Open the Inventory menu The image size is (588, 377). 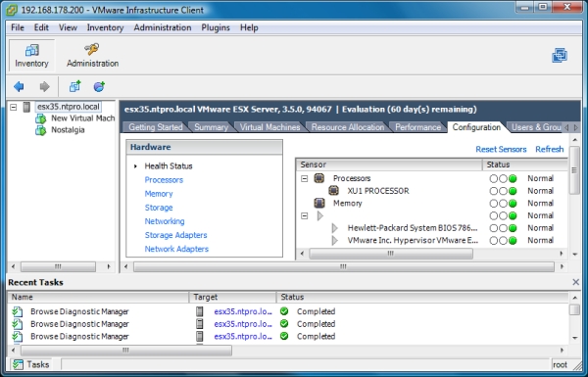pos(105,27)
